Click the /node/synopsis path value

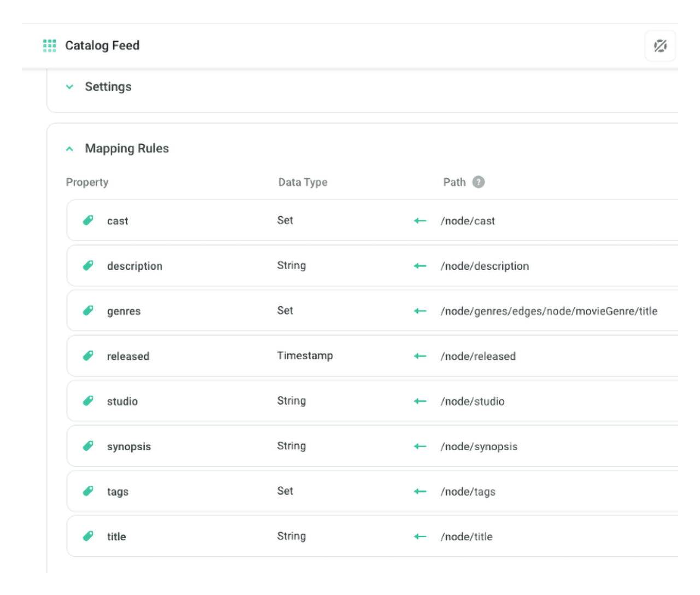pyautogui.click(x=479, y=447)
